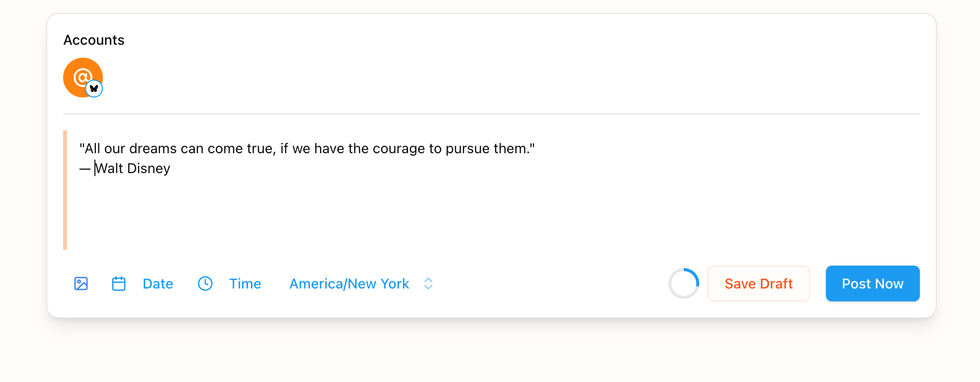
Task: Click the Bluesky butterfly badge
Action: point(94,89)
